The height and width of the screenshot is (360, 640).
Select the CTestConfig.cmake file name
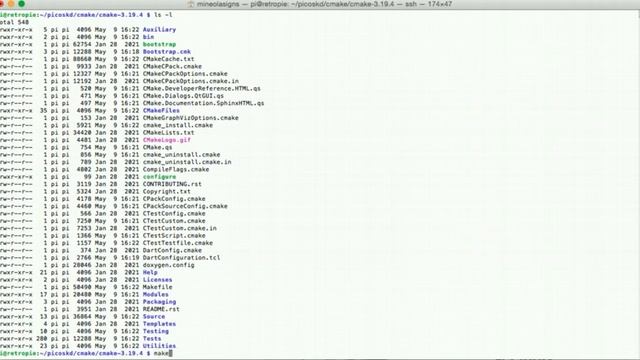(174, 213)
